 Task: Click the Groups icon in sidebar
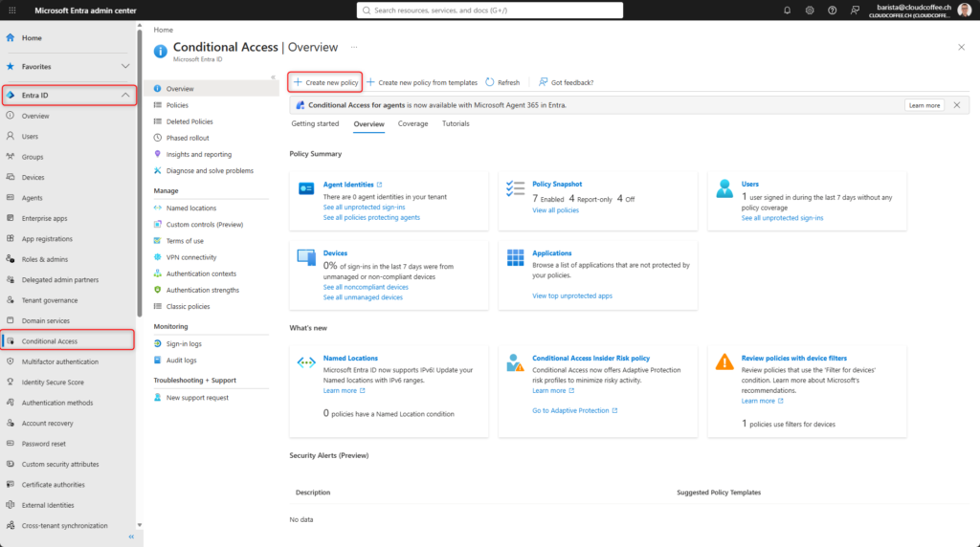pos(11,157)
